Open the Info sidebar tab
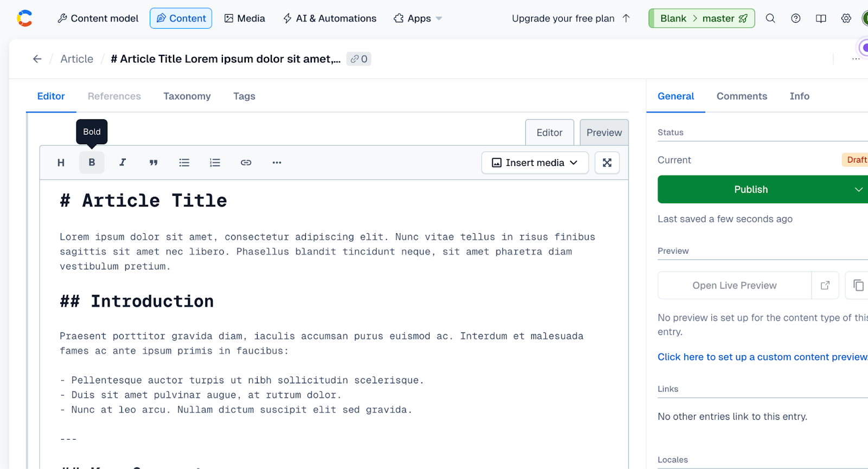 point(800,96)
